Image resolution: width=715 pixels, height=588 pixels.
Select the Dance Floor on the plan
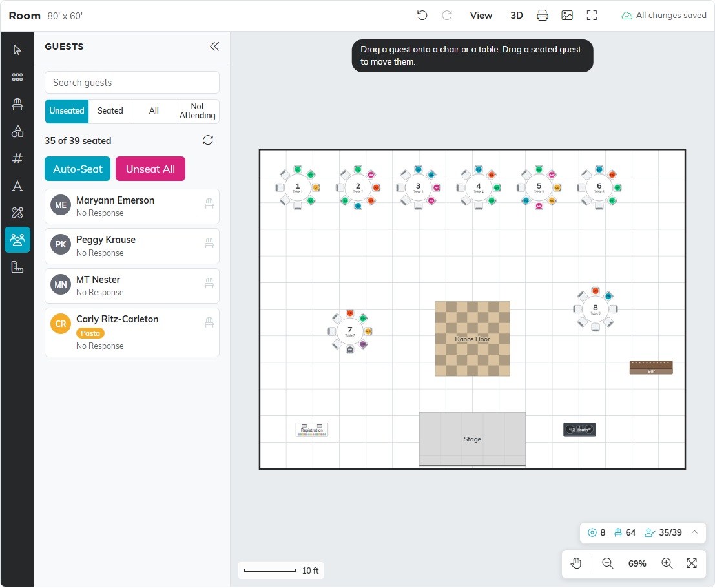tap(472, 339)
